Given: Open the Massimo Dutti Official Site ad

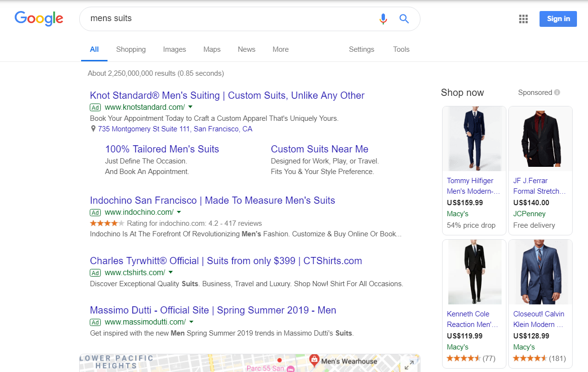Looking at the screenshot, I should [x=213, y=310].
